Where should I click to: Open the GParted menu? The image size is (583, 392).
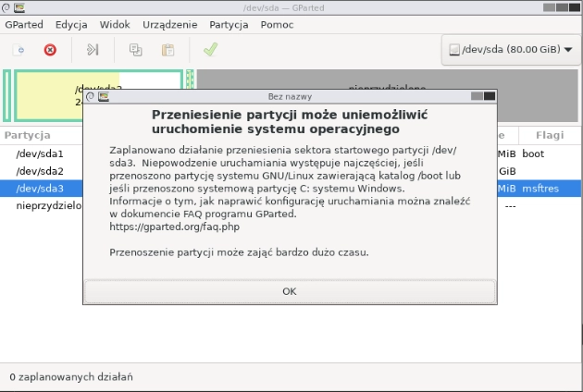click(x=24, y=25)
